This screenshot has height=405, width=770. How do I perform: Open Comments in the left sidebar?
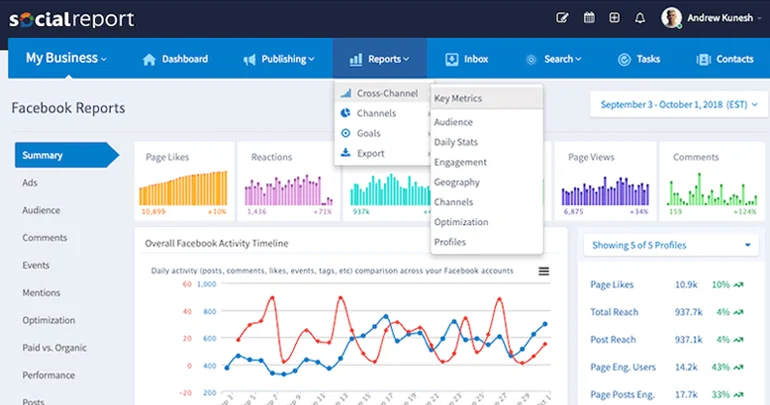[44, 238]
